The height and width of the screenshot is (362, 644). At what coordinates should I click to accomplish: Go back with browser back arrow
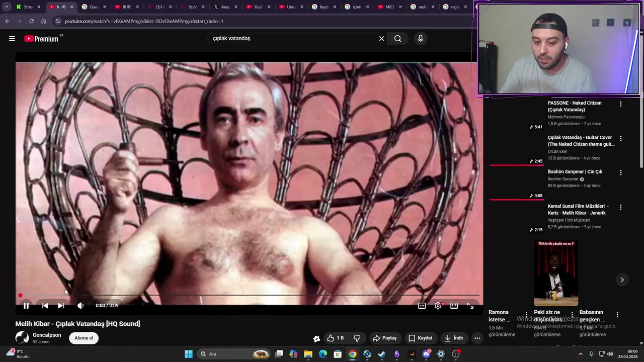[x=7, y=21]
